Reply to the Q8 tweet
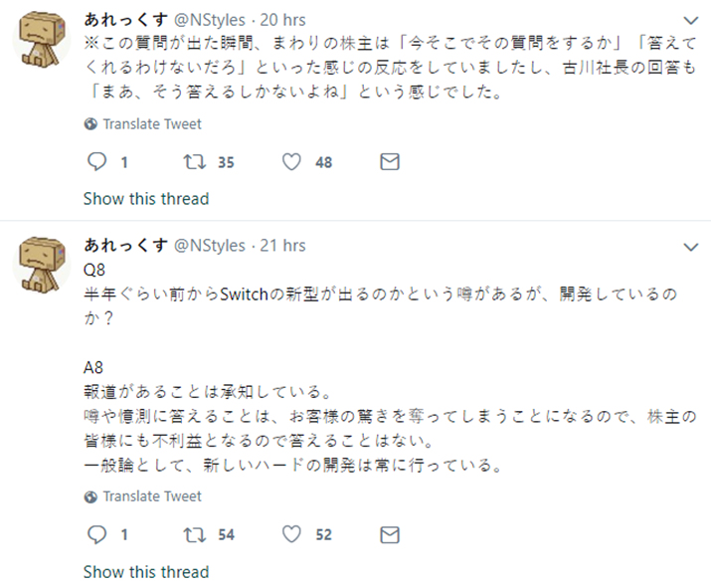 coord(96,534)
